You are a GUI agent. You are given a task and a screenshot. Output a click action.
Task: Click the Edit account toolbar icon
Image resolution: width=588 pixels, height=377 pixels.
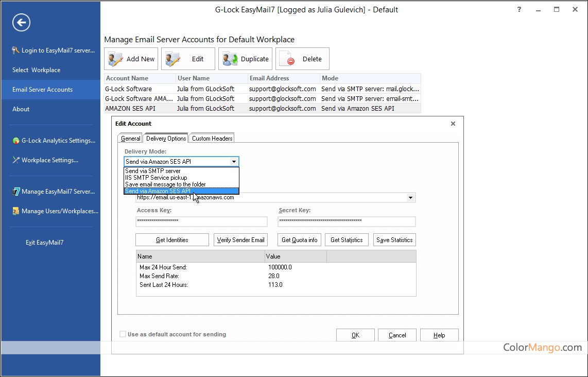(172, 59)
